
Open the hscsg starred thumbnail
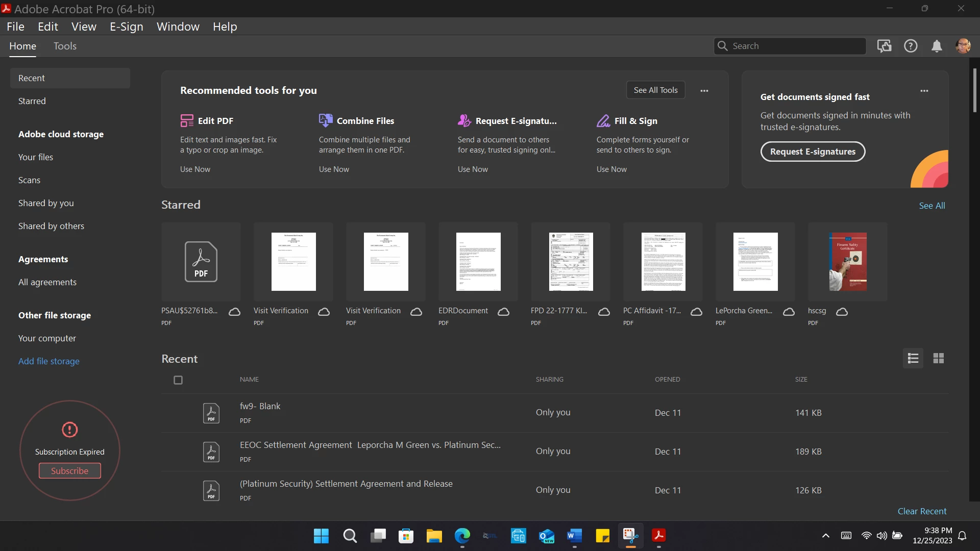tap(848, 262)
